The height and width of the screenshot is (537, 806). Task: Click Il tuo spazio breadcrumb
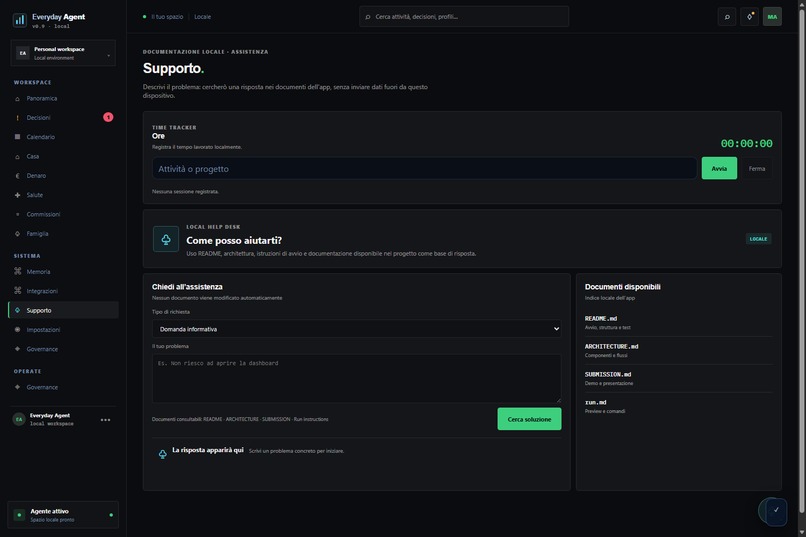coord(167,17)
